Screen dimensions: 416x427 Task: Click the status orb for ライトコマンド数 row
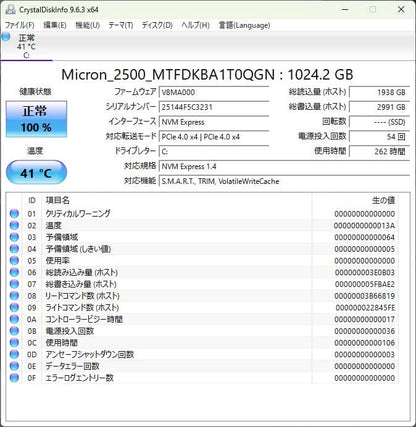[x=14, y=307]
